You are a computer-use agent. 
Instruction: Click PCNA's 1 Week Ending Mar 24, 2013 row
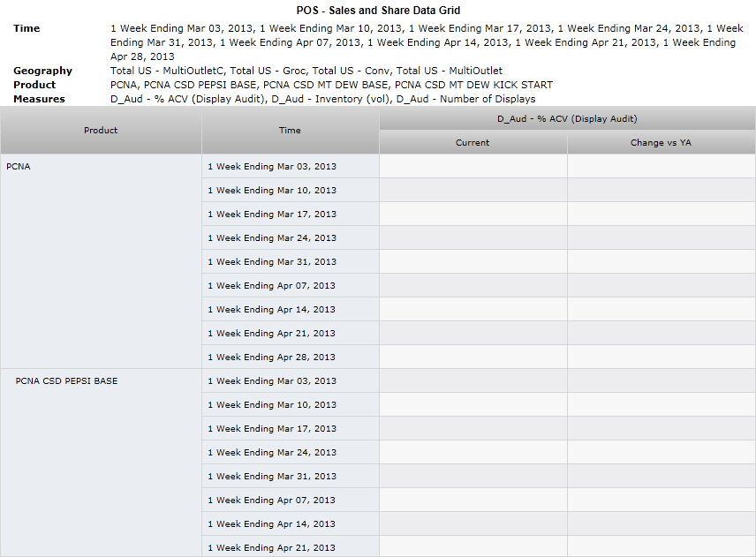point(291,238)
